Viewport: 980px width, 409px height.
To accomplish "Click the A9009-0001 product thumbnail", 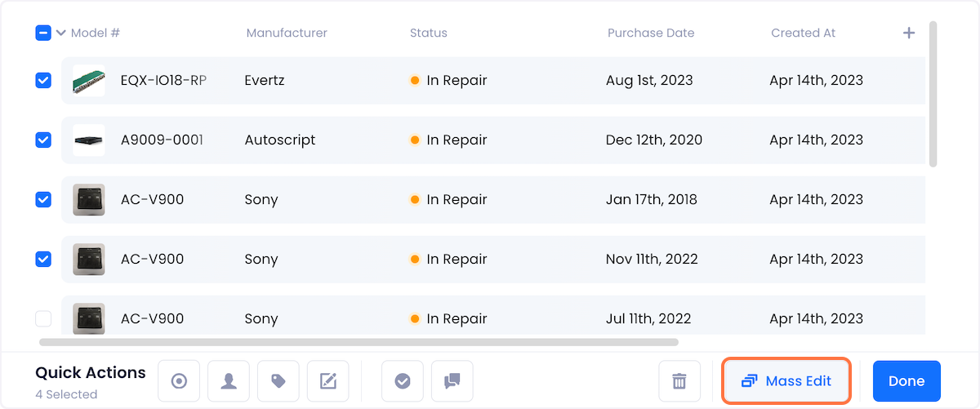I will pos(89,140).
